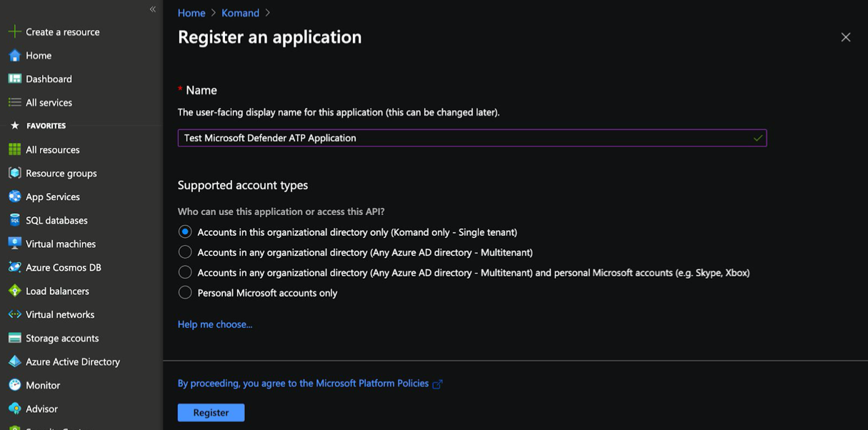Click the Create a resource plus icon
This screenshot has height=430, width=868.
14,31
